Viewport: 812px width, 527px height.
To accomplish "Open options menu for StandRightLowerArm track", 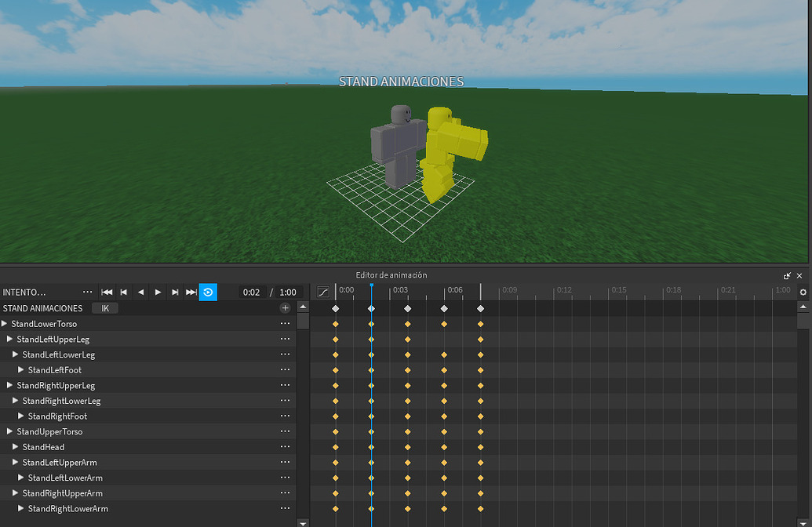I will click(x=285, y=508).
